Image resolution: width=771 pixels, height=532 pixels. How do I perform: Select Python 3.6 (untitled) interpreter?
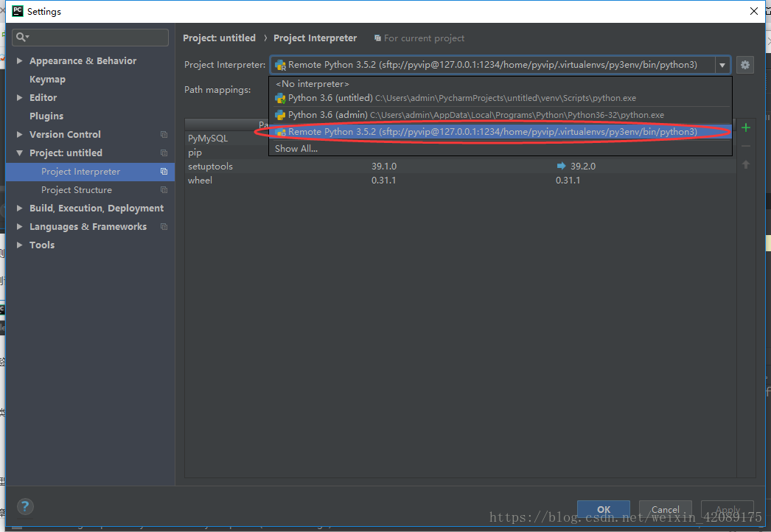tap(500, 98)
